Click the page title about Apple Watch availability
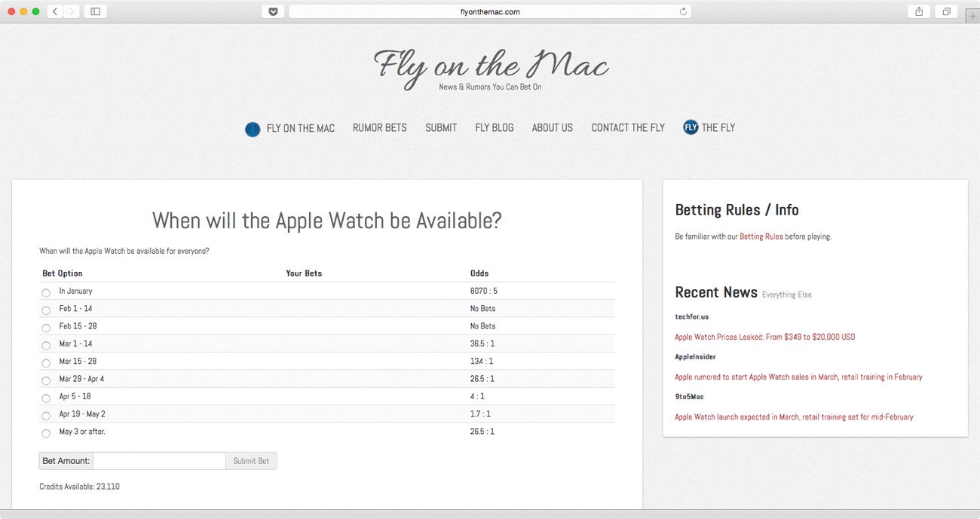980x519 pixels. coord(326,221)
